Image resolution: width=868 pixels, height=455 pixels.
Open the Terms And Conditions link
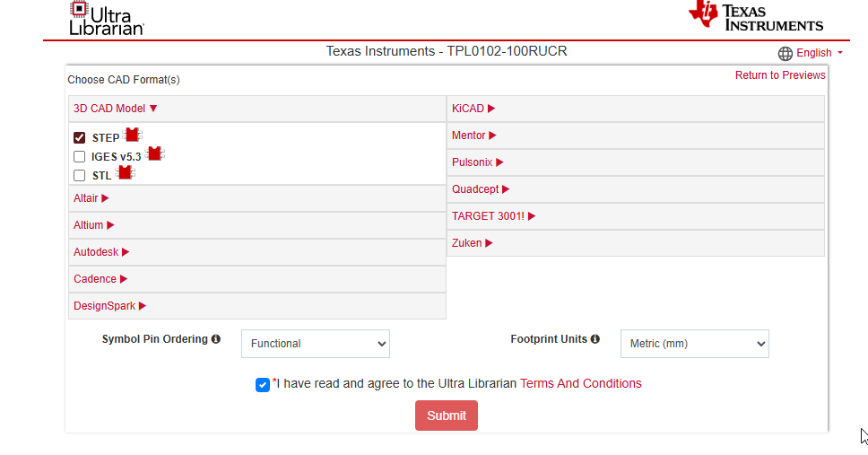click(x=581, y=383)
